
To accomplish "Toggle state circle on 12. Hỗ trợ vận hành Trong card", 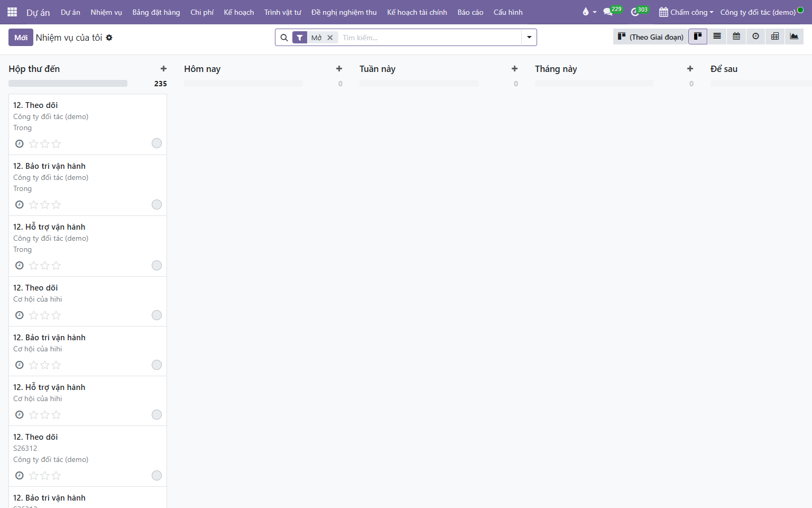I will pyautogui.click(x=156, y=265).
